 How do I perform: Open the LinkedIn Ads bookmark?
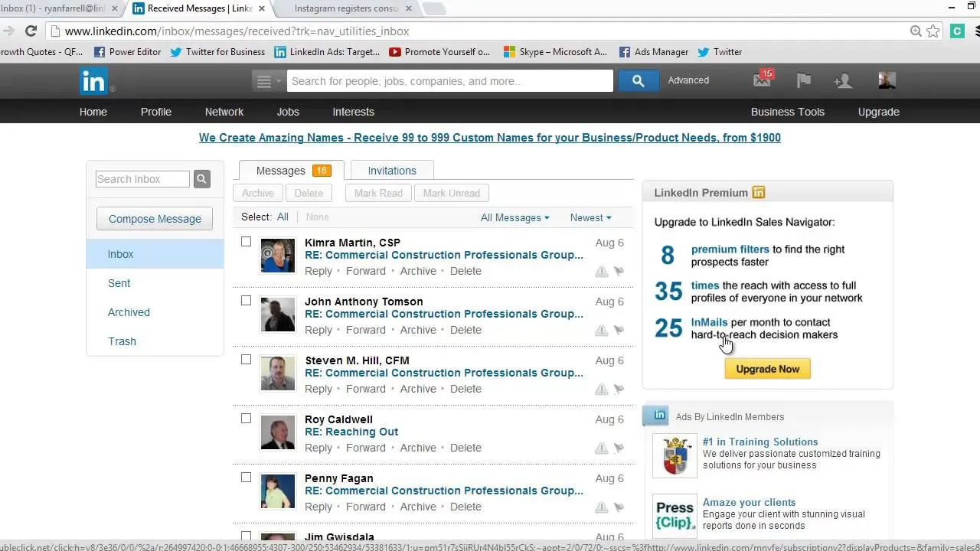[327, 52]
